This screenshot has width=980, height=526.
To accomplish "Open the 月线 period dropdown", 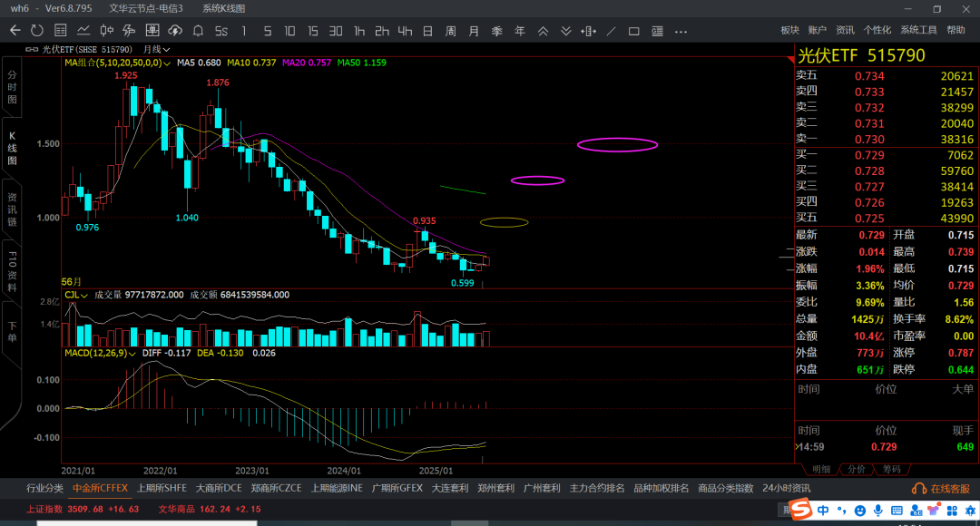I will click(x=156, y=49).
